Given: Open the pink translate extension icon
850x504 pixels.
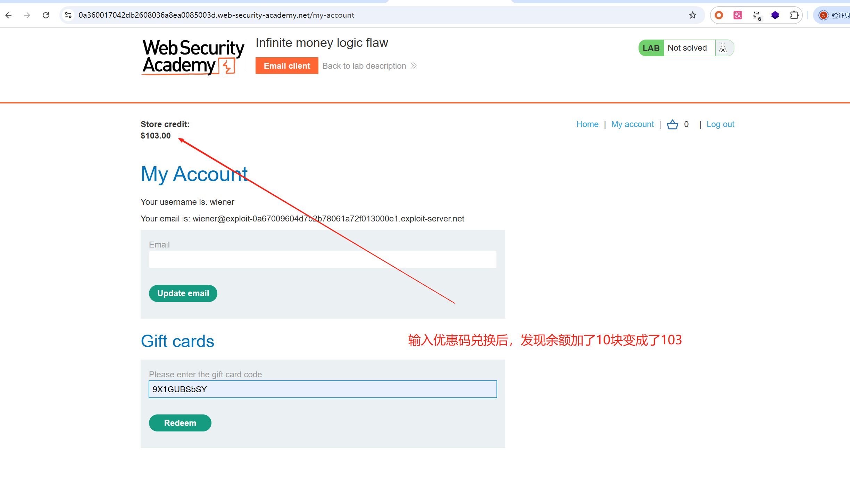Looking at the screenshot, I should click(738, 15).
